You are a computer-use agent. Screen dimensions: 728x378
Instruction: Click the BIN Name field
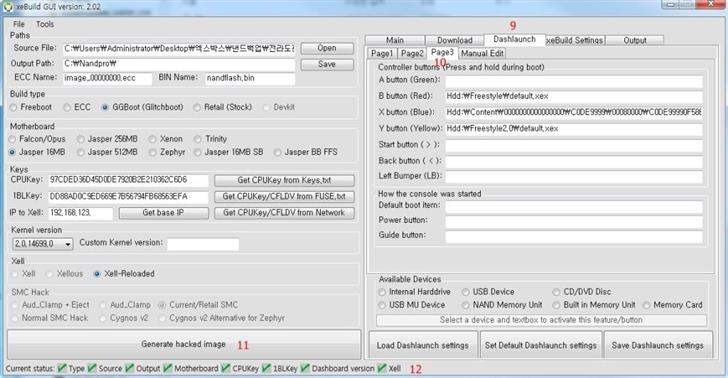click(250, 78)
